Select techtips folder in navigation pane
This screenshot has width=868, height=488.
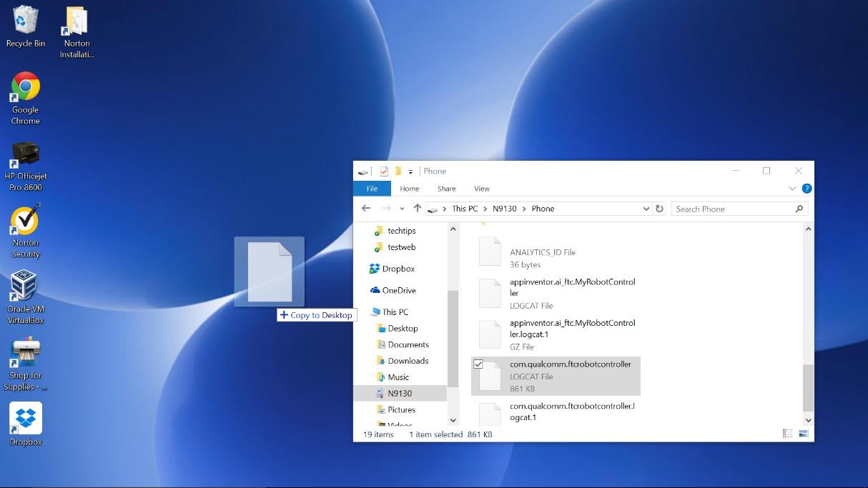tap(400, 231)
